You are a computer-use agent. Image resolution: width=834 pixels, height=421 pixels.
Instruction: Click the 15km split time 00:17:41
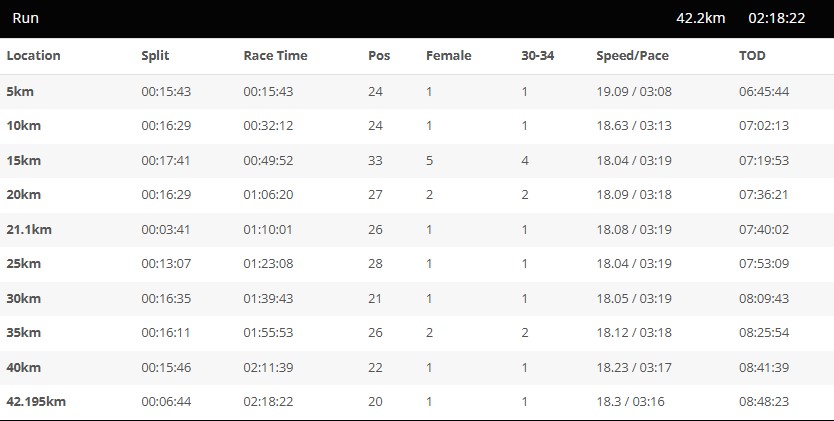click(166, 161)
